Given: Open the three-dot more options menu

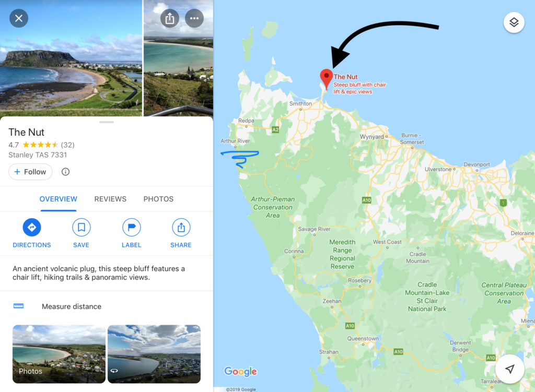Looking at the screenshot, I should 194,18.
